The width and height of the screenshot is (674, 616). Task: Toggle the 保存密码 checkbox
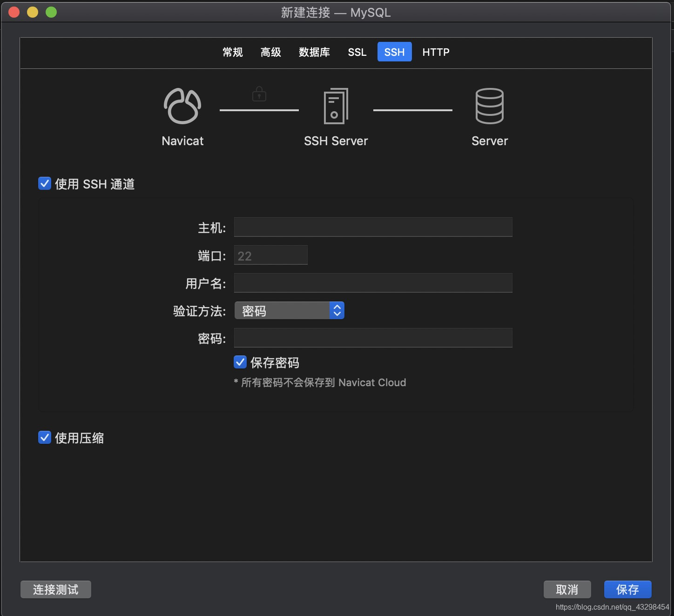click(x=240, y=362)
